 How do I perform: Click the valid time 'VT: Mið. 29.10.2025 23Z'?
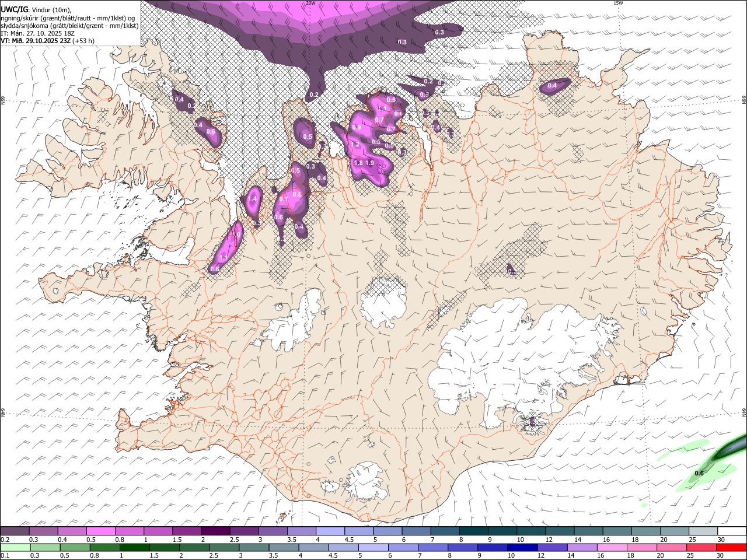pyautogui.click(x=36, y=41)
